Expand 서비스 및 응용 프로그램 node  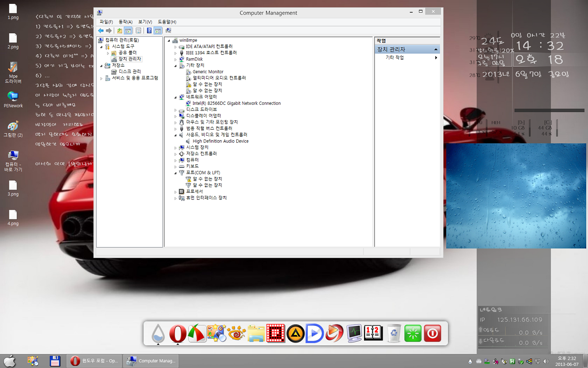102,78
